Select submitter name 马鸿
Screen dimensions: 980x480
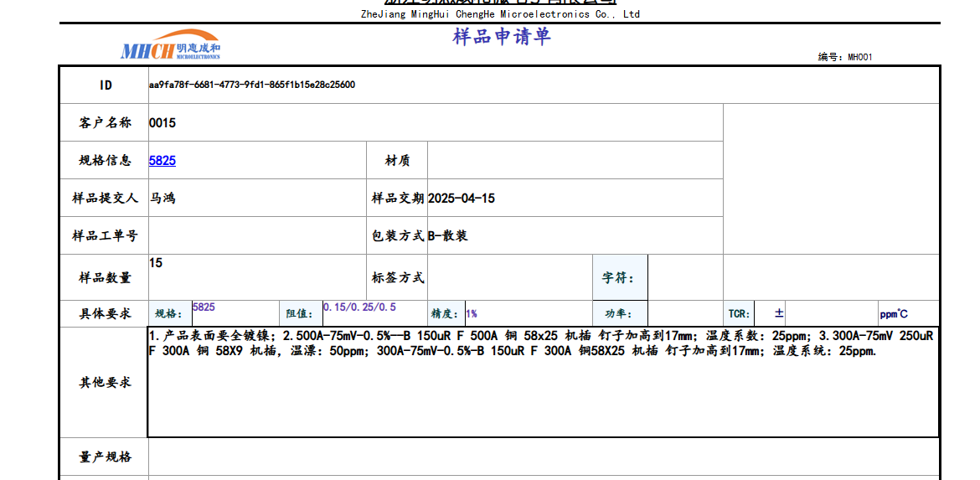[x=257, y=199]
